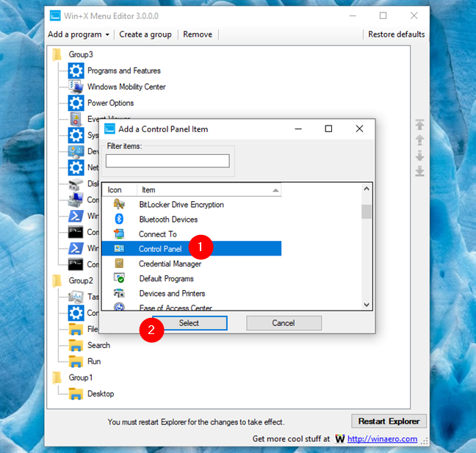The image size is (476, 453).
Task: Click the Filter items text field
Action: 167,161
